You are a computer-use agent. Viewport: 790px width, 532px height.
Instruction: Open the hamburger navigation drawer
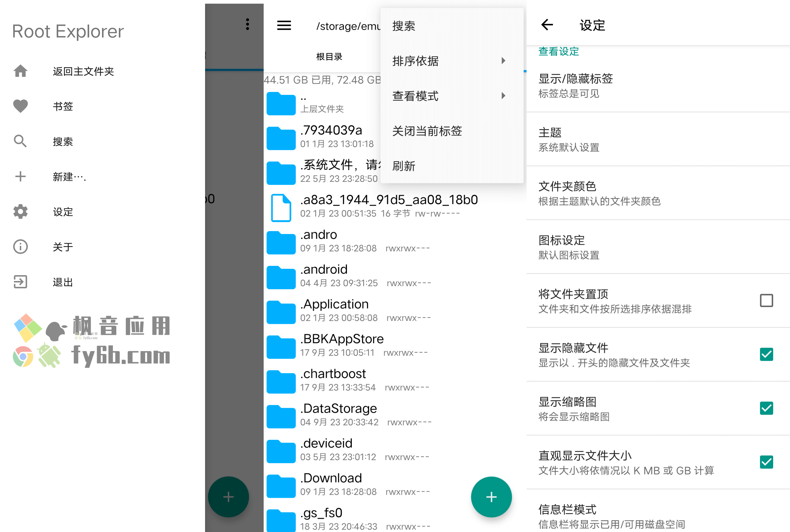pos(284,25)
